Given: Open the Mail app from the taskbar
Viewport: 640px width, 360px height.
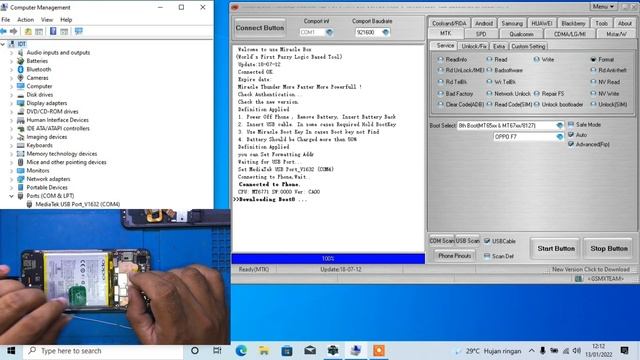Looking at the screenshot, I should (x=310, y=351).
